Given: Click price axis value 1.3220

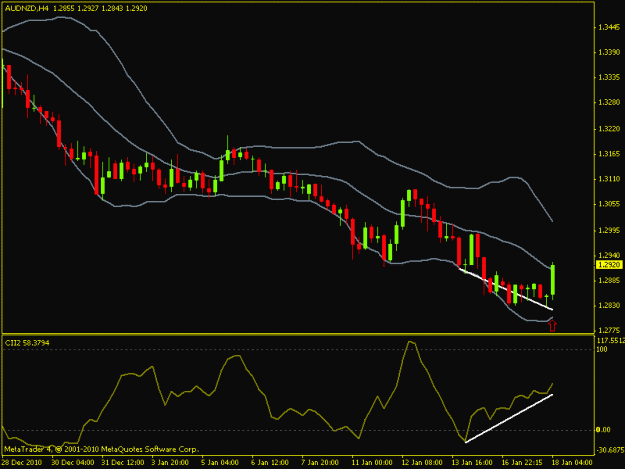Looking at the screenshot, I should coord(609,129).
